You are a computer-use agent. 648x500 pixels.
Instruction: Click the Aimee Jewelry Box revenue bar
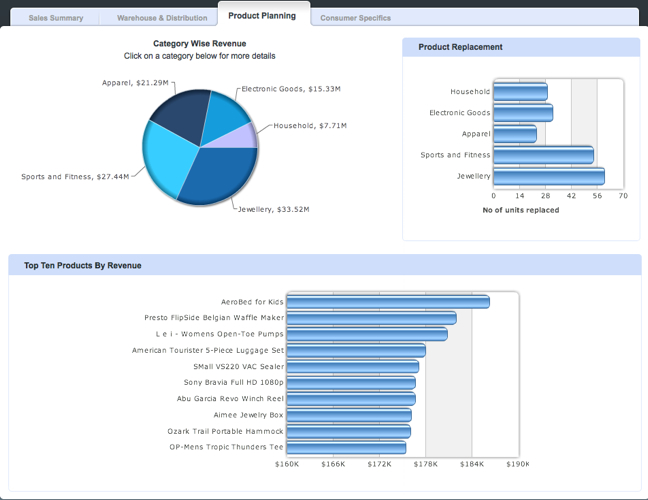(x=348, y=415)
